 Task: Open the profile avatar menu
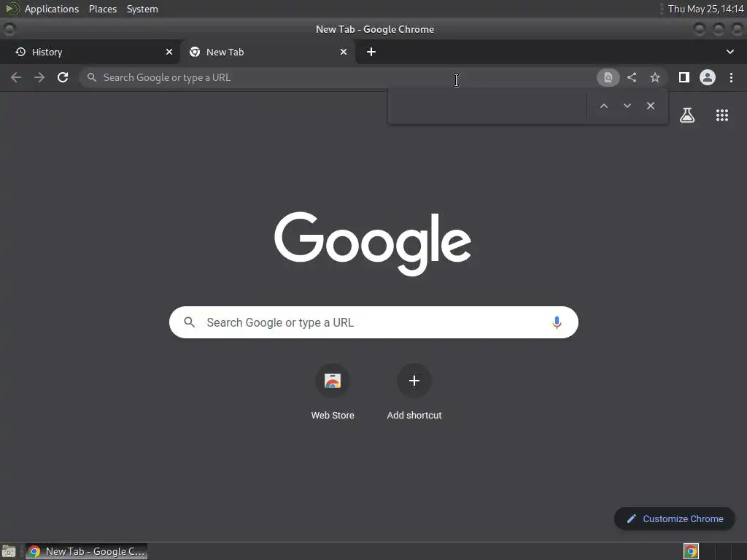pos(708,77)
